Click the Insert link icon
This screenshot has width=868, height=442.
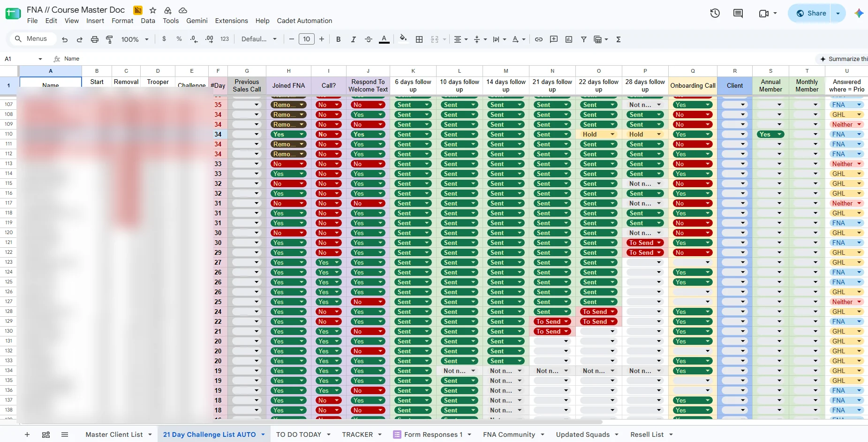coord(539,39)
